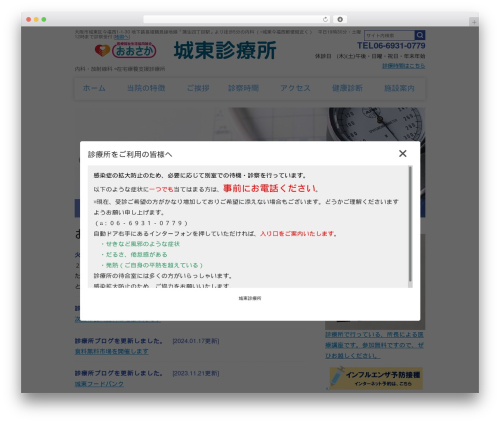Click the 2024.01.17更新 date text
500x423 pixels.
click(196, 341)
